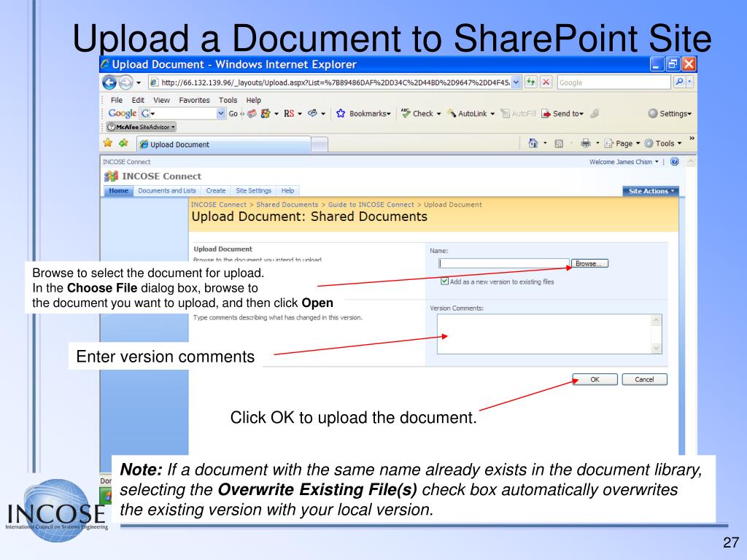Follow the INCOSE Connect breadcrumb link
The image size is (747, 560).
coord(219,204)
